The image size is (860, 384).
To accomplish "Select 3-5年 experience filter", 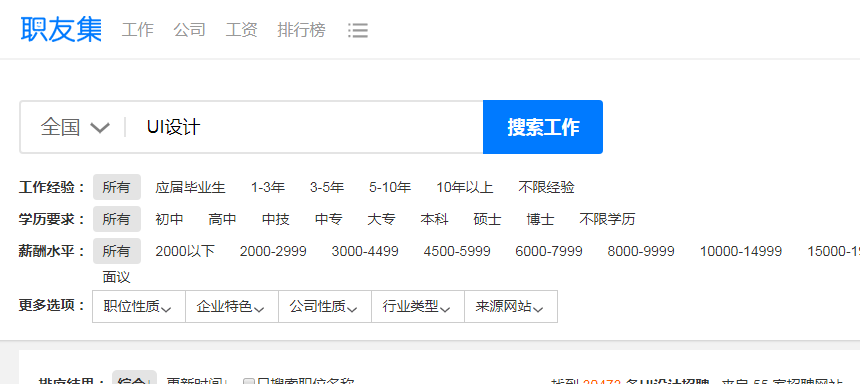I will coord(327,188).
